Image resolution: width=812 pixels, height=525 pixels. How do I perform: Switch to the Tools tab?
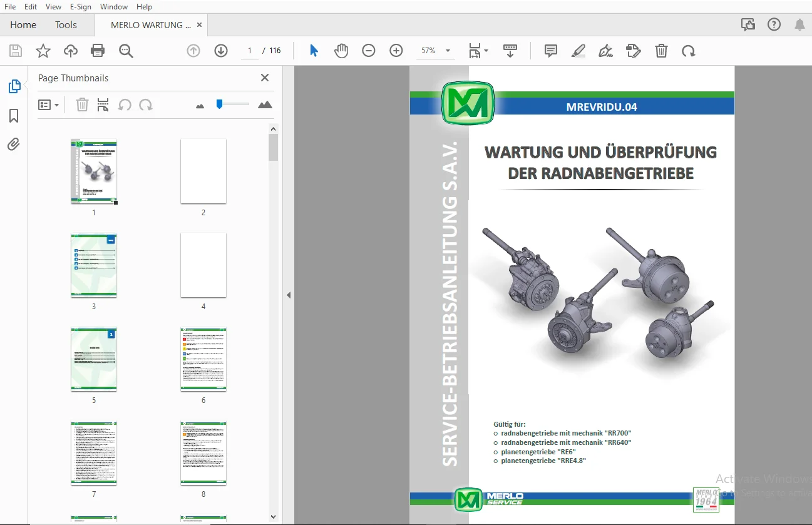click(66, 25)
